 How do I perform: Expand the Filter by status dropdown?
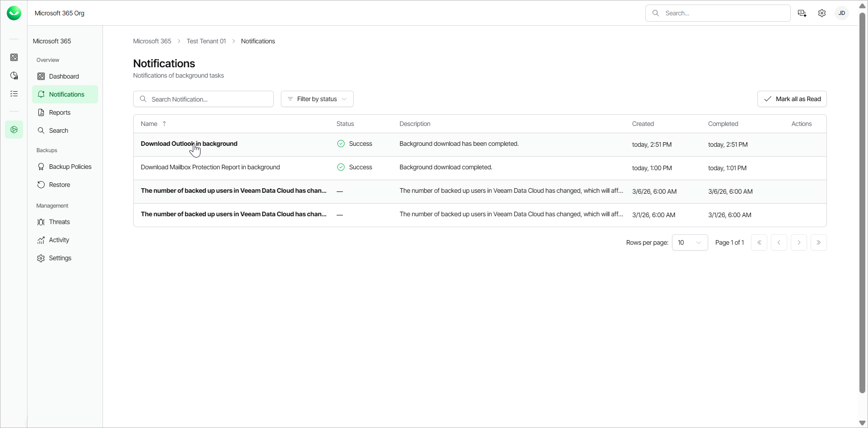point(317,99)
